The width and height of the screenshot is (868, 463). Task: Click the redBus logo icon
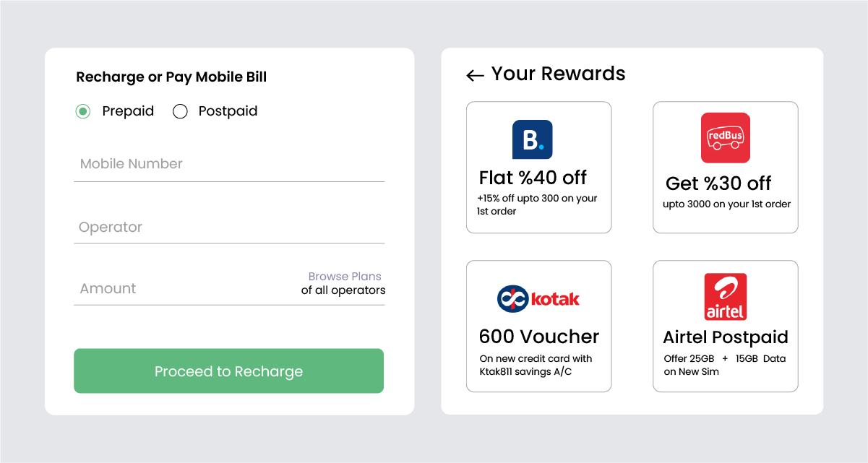tap(725, 137)
